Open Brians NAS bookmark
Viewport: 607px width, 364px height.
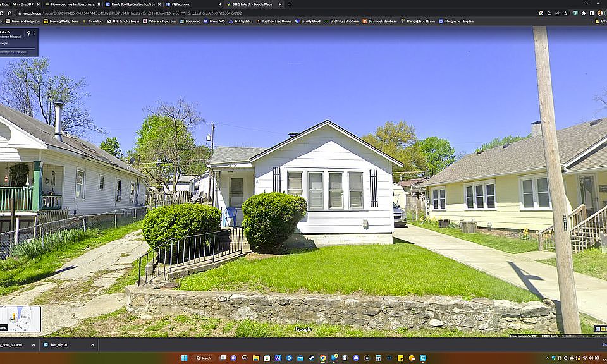214,21
